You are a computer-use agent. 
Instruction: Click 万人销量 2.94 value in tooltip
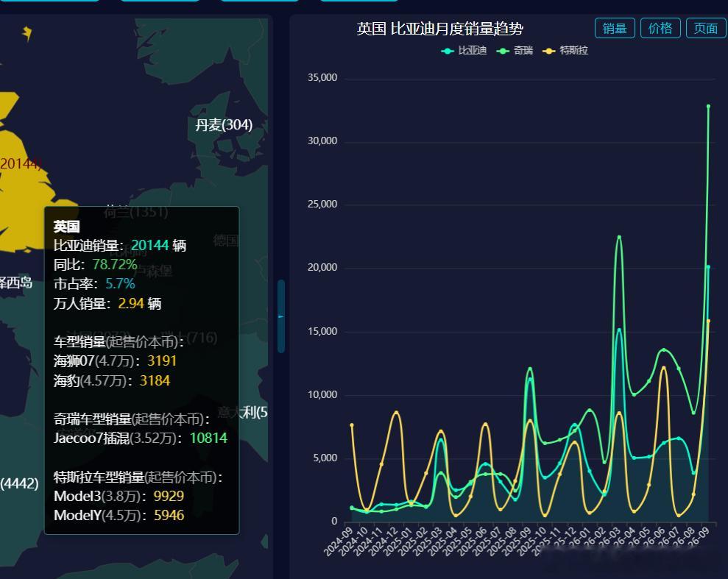(131, 303)
